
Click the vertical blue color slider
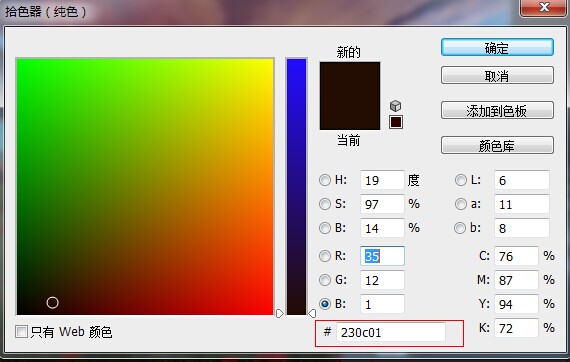coord(296,186)
